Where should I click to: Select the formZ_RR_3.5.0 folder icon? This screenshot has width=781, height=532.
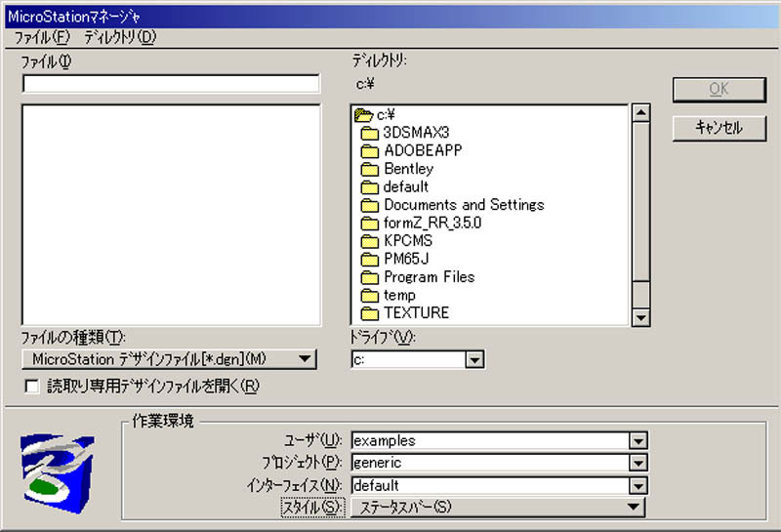(x=369, y=223)
